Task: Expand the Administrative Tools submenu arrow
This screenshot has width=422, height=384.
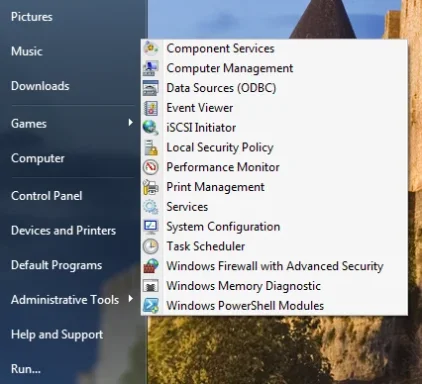Action: pos(131,299)
